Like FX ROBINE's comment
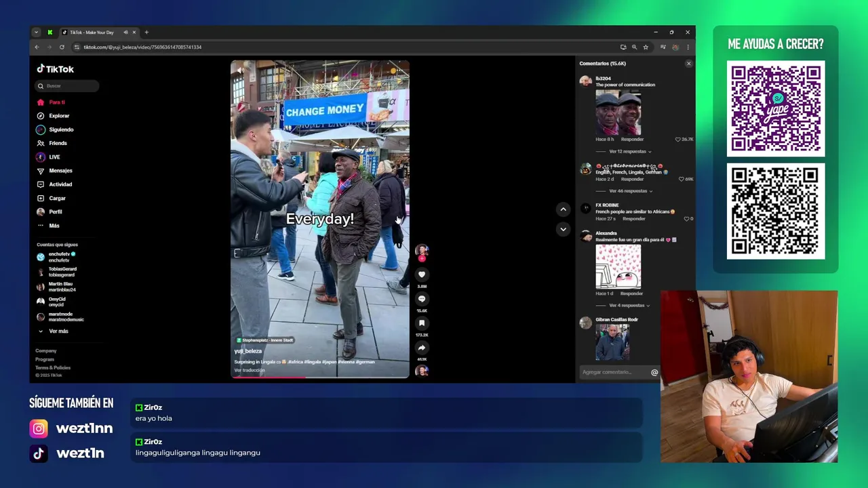The width and height of the screenshot is (868, 488). (x=686, y=219)
